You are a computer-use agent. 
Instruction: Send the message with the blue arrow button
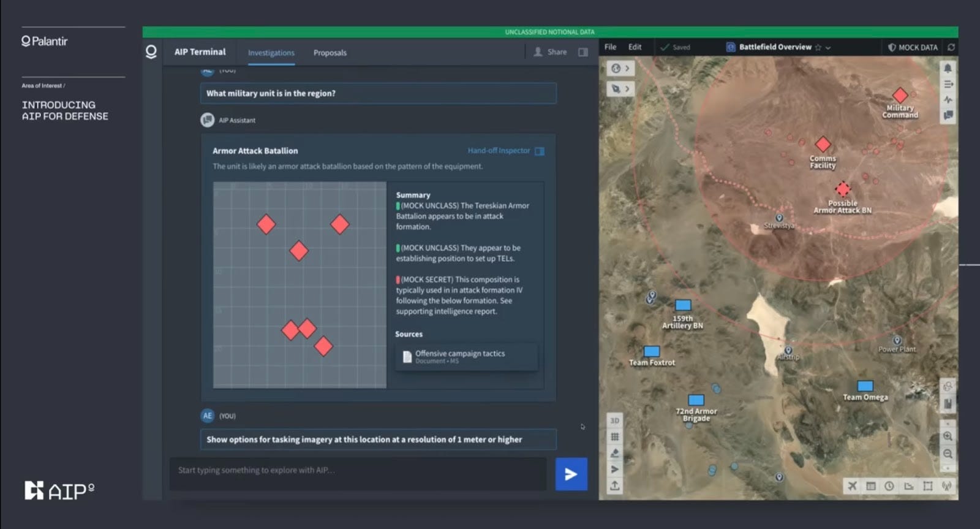click(571, 474)
